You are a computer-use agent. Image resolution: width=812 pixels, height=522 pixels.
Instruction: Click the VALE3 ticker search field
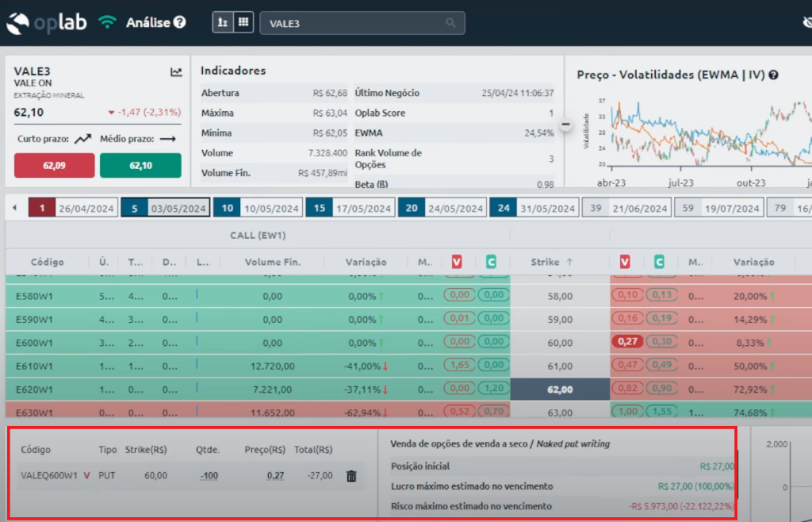coord(353,23)
